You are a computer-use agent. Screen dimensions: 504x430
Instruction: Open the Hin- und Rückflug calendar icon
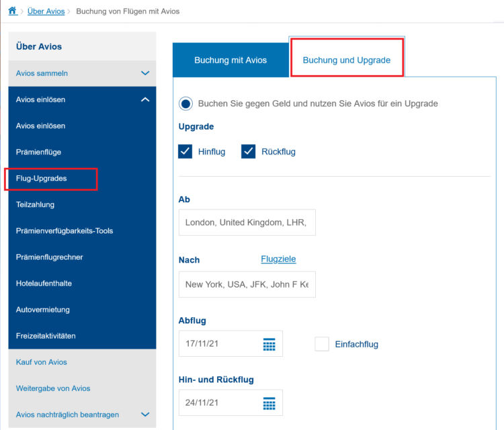click(269, 403)
